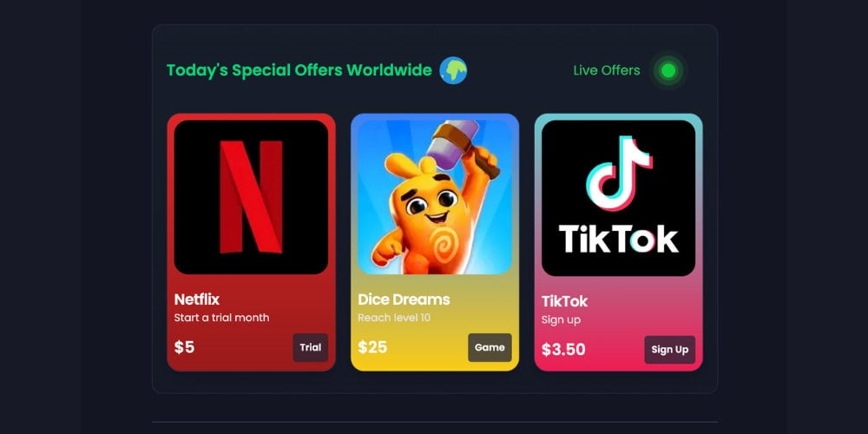Viewport: 868px width, 434px height.
Task: Click the globe icon beside Worldwide heading
Action: [453, 71]
